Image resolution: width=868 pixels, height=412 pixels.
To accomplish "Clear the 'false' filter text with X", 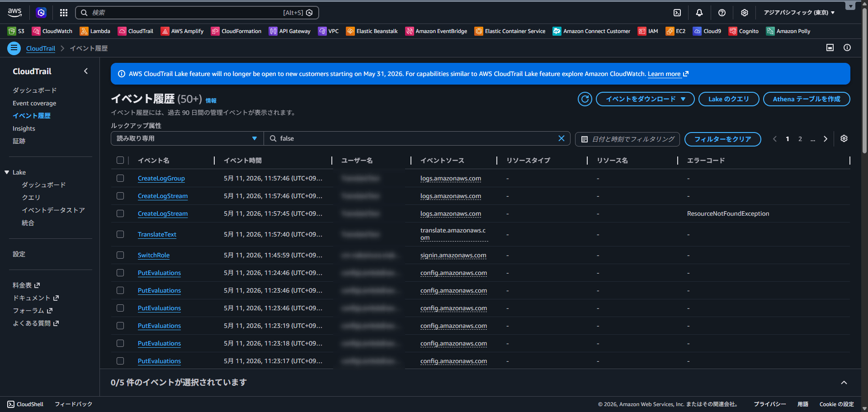I will [x=561, y=138].
